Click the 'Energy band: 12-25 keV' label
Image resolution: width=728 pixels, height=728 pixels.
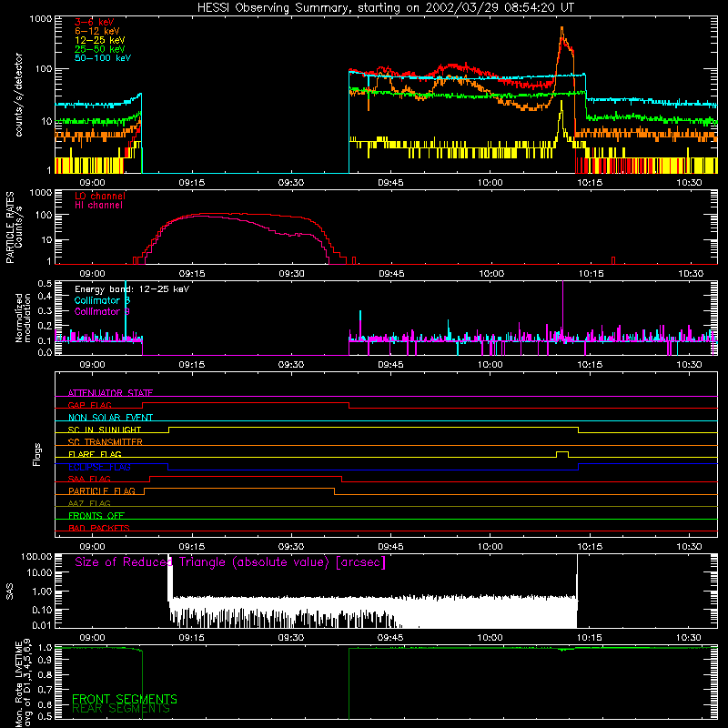click(x=132, y=289)
